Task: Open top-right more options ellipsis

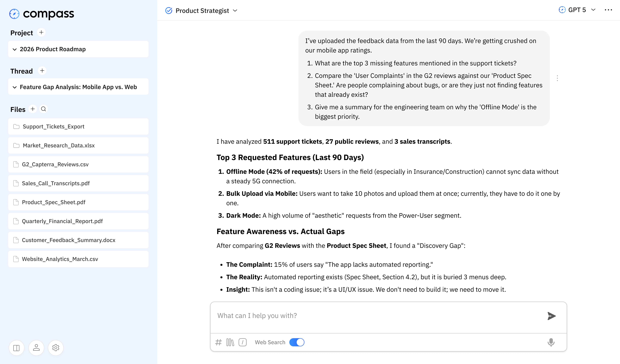Action: click(608, 10)
